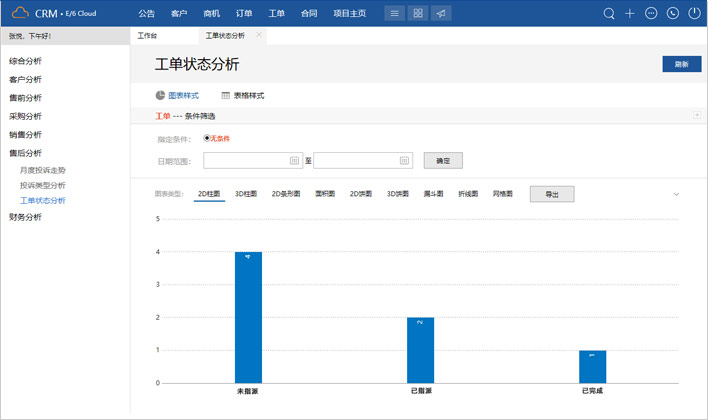Click the 导出 export button
This screenshot has height=420, width=708.
tap(552, 194)
